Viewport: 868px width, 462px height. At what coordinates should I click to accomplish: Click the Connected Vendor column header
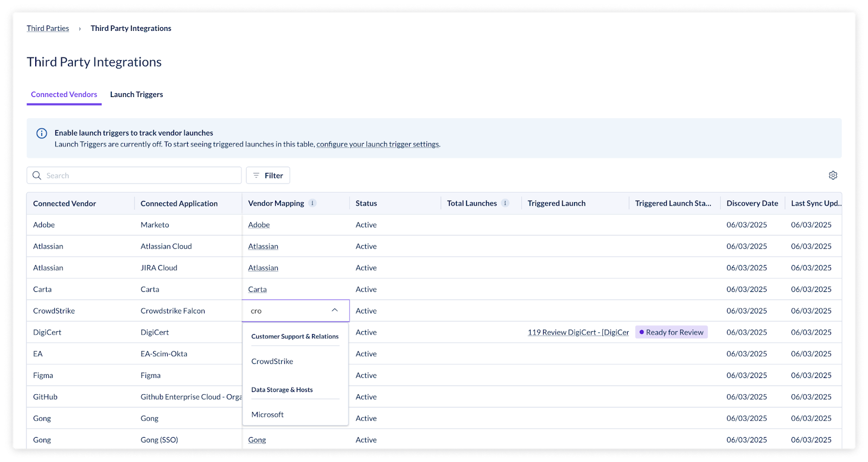(65, 203)
